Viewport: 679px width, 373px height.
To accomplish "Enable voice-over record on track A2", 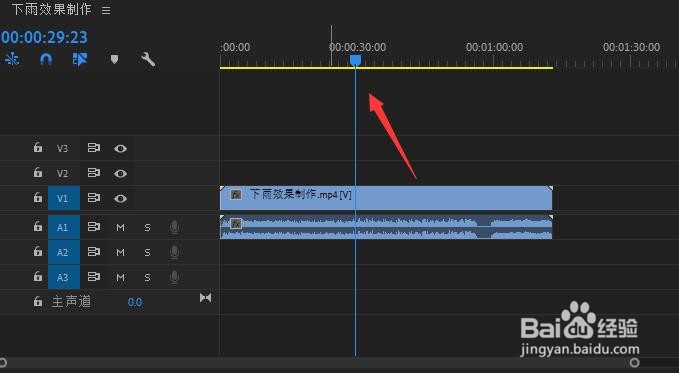I will [x=174, y=252].
